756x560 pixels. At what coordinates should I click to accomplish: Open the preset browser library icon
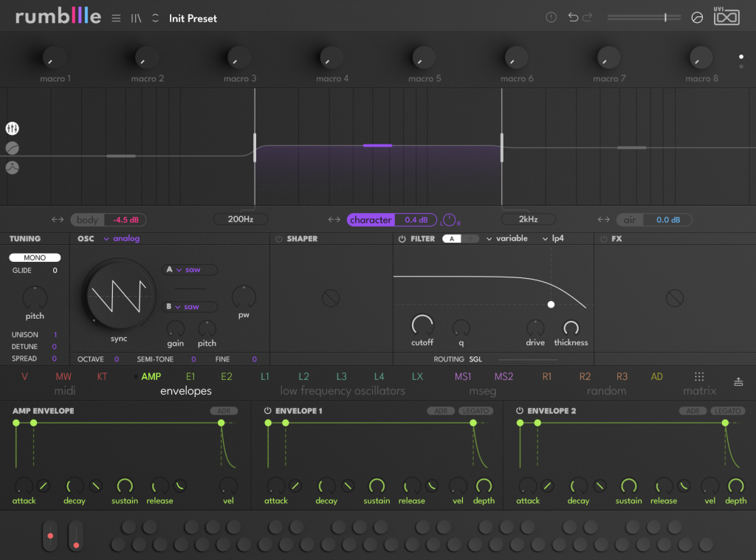(x=136, y=18)
